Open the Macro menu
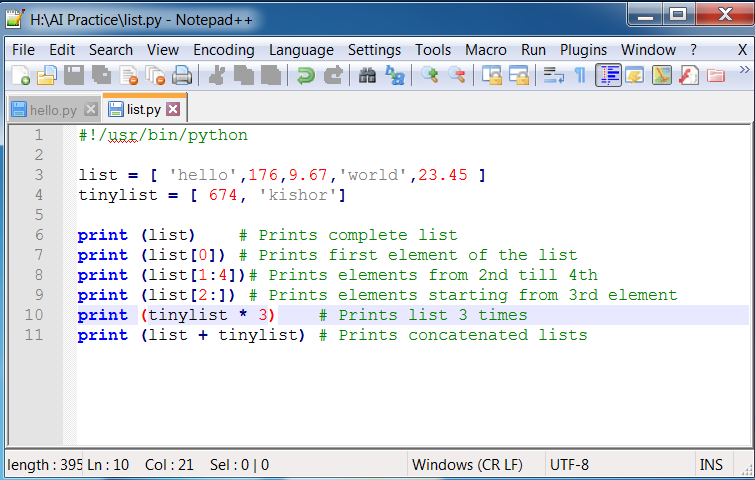The width and height of the screenshot is (755, 480). (486, 50)
